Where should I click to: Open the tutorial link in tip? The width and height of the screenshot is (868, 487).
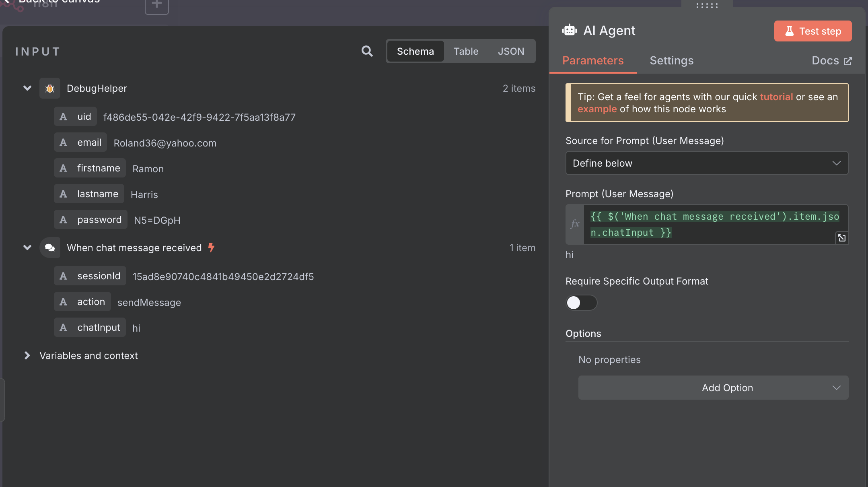pyautogui.click(x=776, y=97)
